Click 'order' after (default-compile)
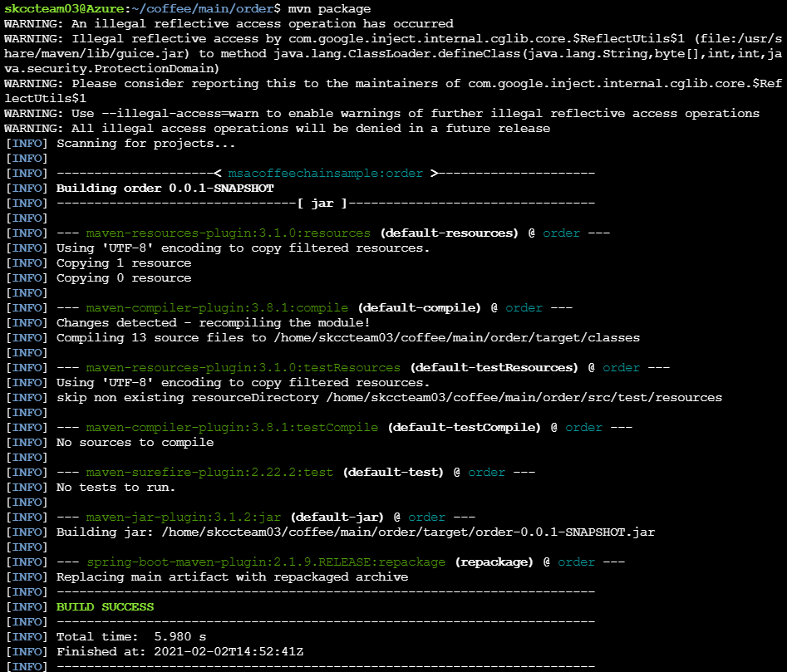787x672 pixels. 524,308
